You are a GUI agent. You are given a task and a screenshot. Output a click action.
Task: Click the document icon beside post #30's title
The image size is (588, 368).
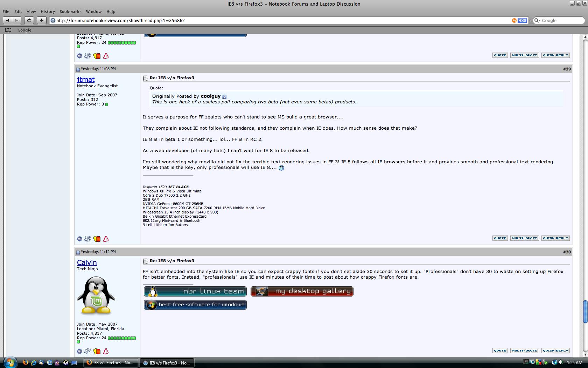click(145, 261)
